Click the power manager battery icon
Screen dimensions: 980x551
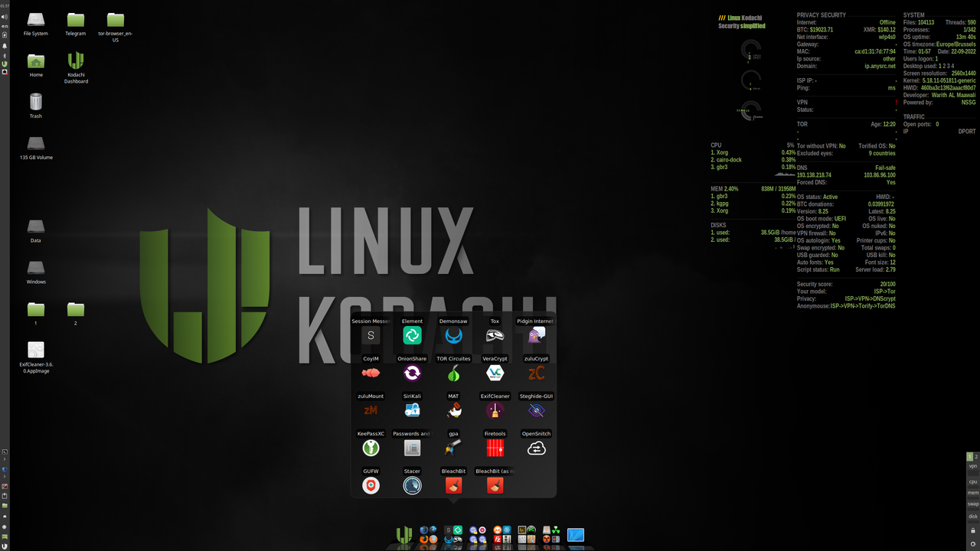[x=5, y=34]
